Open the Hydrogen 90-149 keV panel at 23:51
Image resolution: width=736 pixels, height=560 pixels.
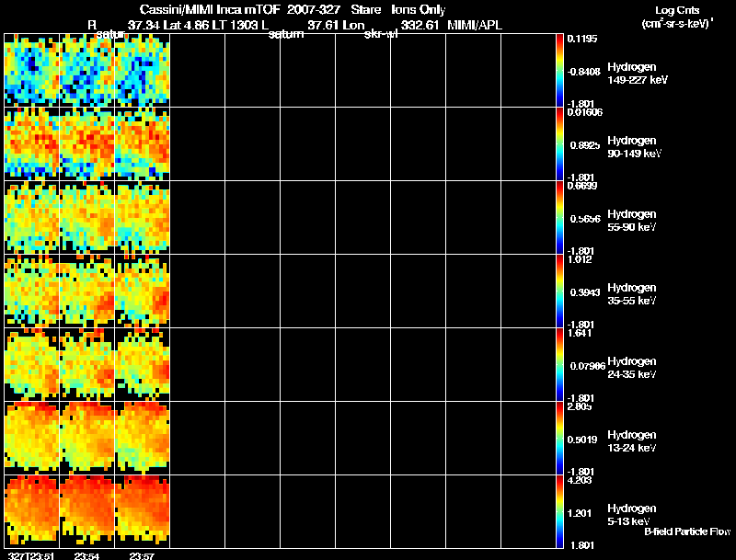click(x=32, y=144)
